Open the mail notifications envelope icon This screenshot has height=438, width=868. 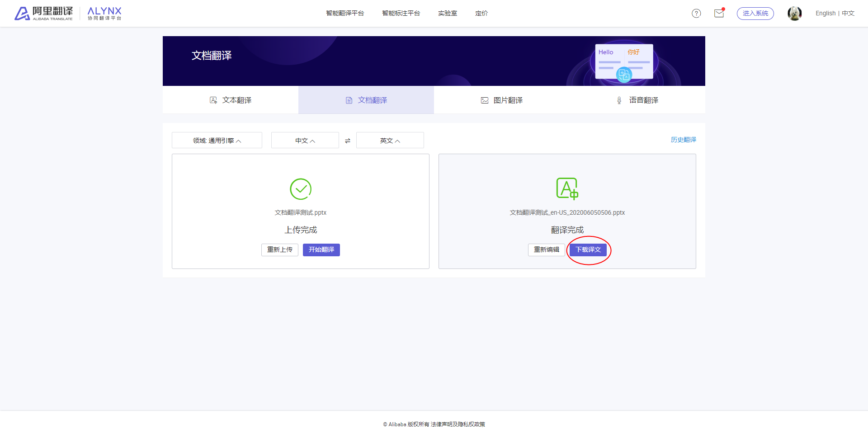(719, 13)
